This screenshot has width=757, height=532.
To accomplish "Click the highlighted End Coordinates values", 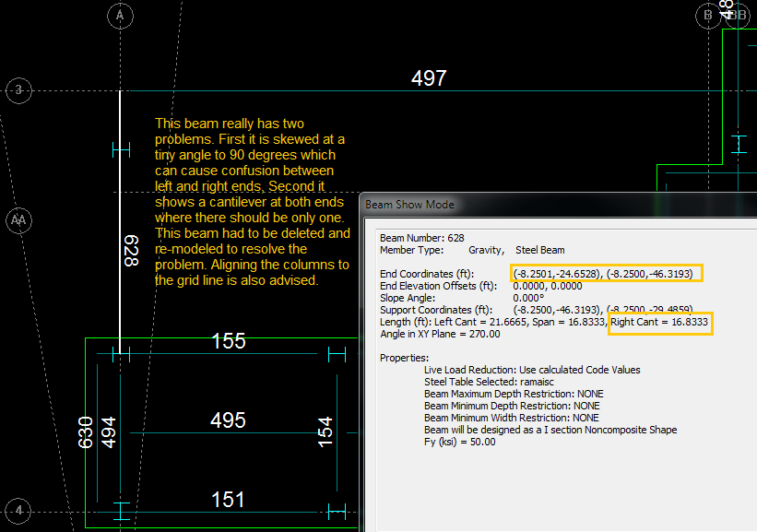I will pos(608,273).
